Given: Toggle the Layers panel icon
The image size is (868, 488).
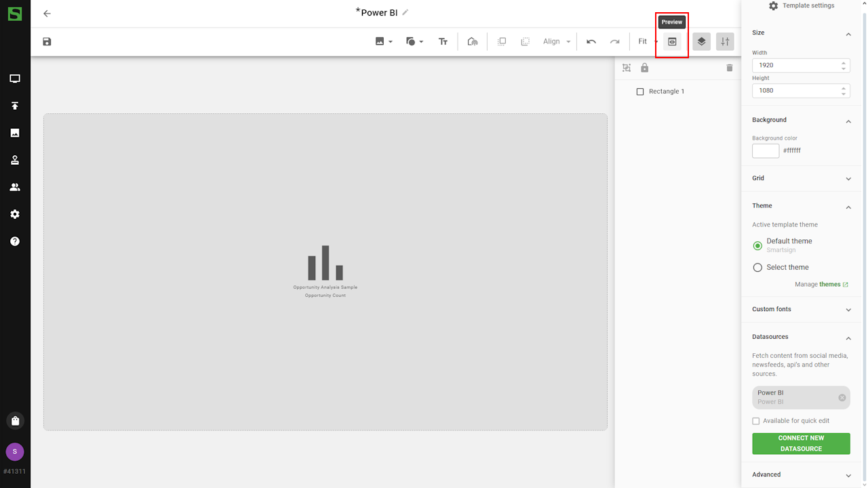Looking at the screenshot, I should point(701,42).
